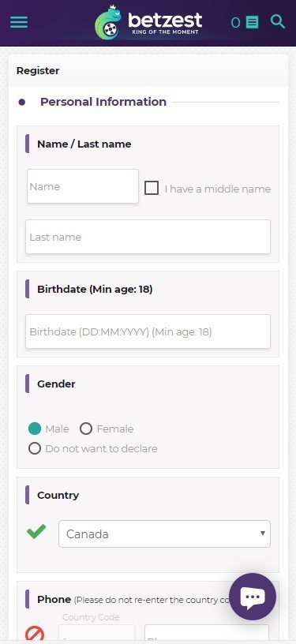Open the Canada country dropdown

pos(165,534)
